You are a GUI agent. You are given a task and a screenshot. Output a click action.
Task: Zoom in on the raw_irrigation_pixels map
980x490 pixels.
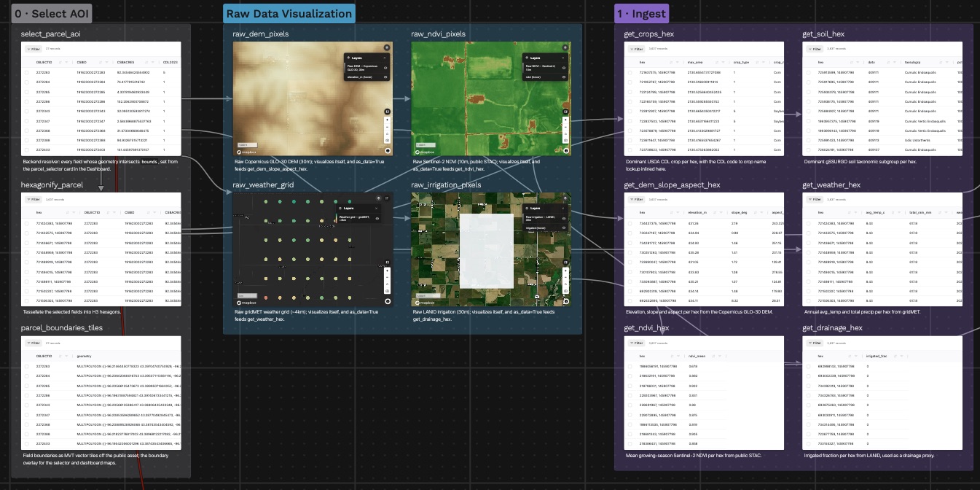pos(565,271)
